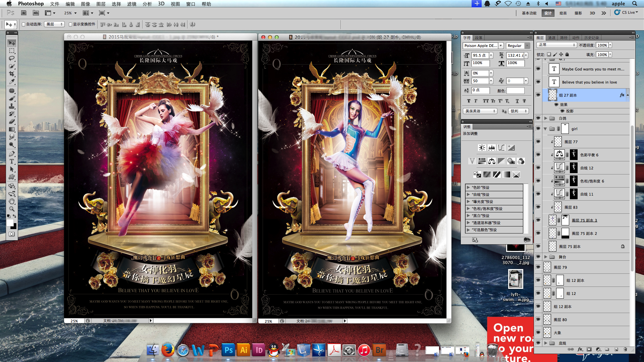The image size is (644, 362).
Task: Open Firefox from the Dock
Action: [168, 350]
